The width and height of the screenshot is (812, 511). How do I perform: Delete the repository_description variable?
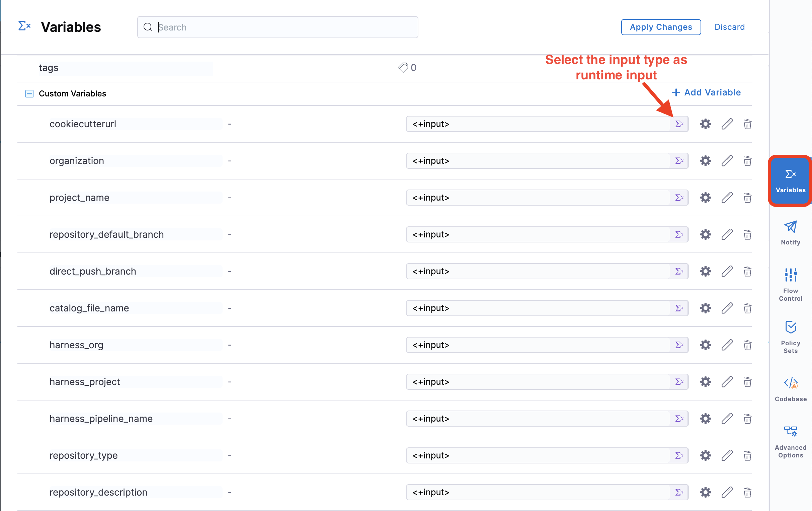click(x=747, y=492)
